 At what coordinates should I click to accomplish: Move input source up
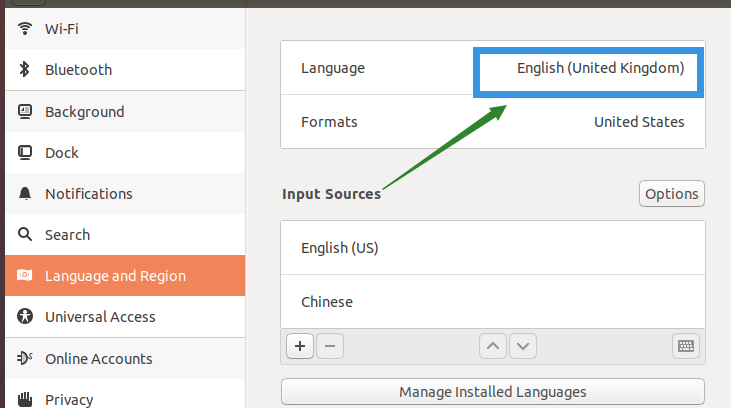tap(492, 346)
